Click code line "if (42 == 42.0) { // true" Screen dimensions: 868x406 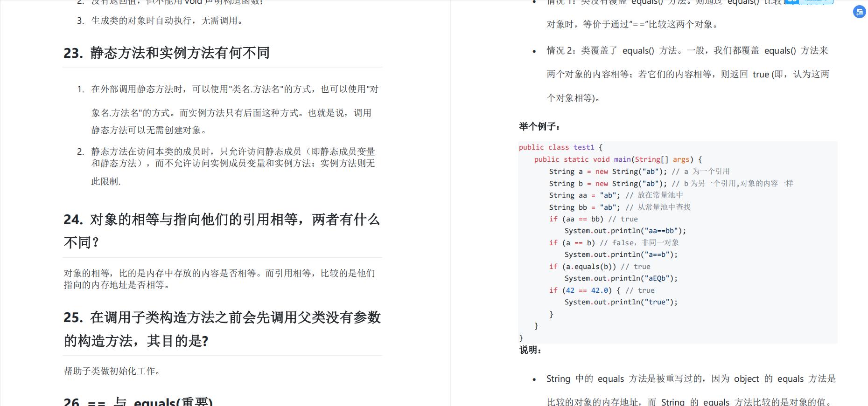pos(602,290)
